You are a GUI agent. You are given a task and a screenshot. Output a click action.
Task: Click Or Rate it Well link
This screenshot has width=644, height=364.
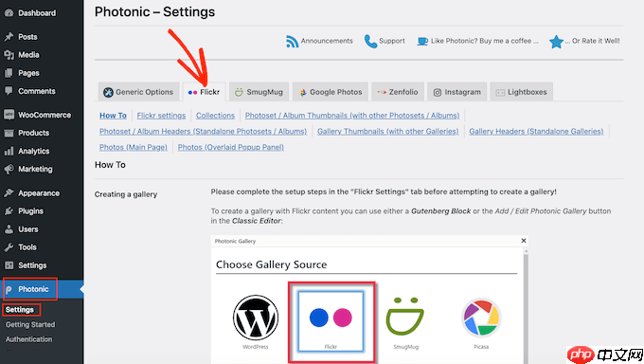[x=593, y=41]
